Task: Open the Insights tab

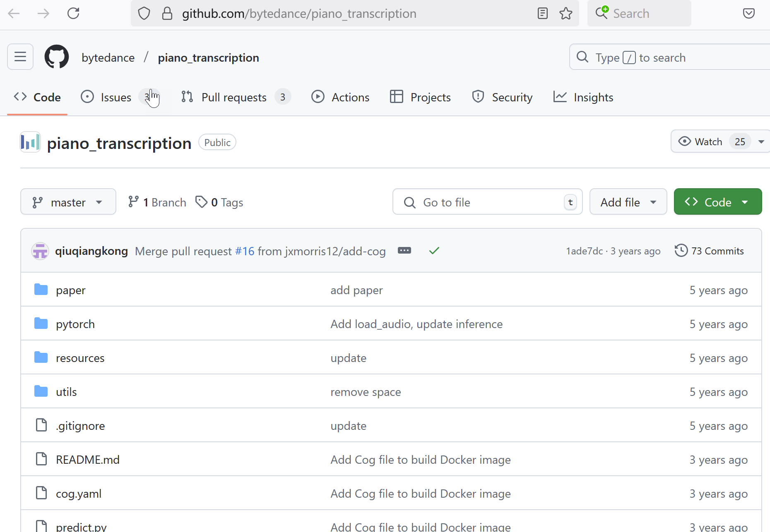Action: point(583,97)
